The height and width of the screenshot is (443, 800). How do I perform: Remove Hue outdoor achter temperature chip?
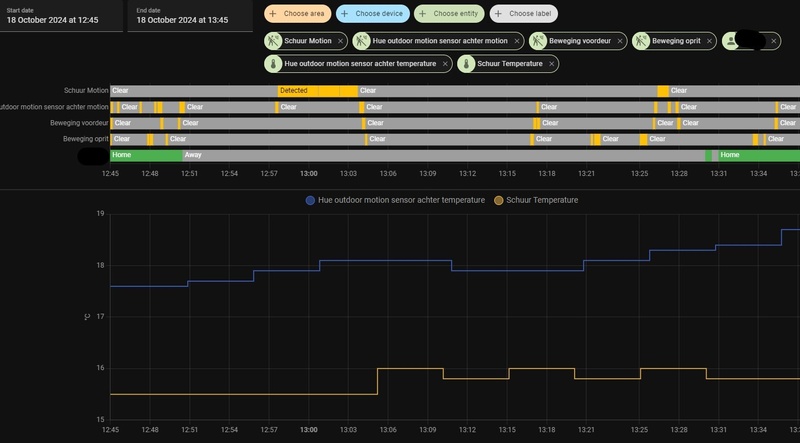445,64
